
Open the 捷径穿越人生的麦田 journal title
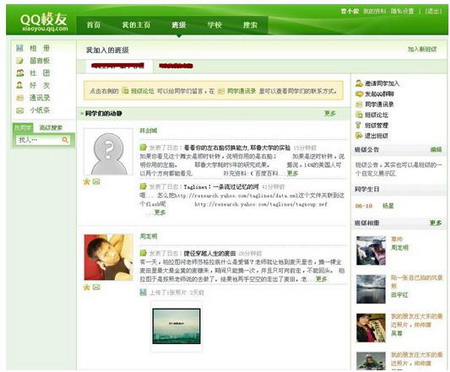210,253
